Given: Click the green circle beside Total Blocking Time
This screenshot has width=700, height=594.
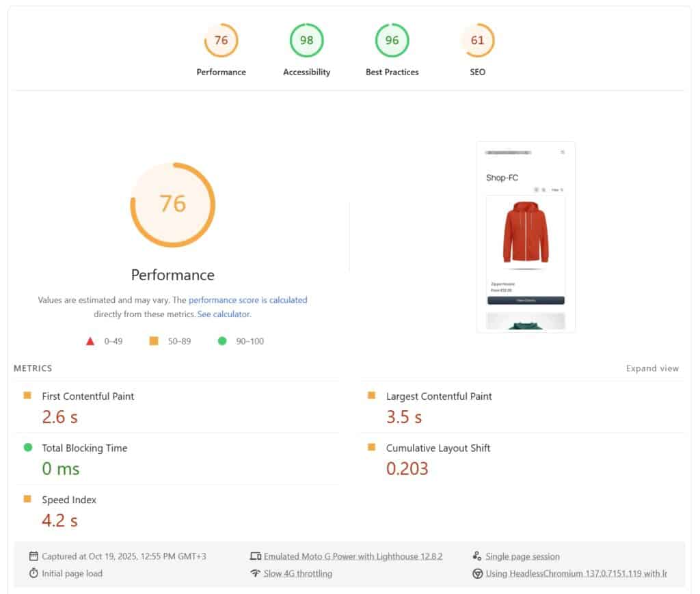Looking at the screenshot, I should [x=28, y=448].
